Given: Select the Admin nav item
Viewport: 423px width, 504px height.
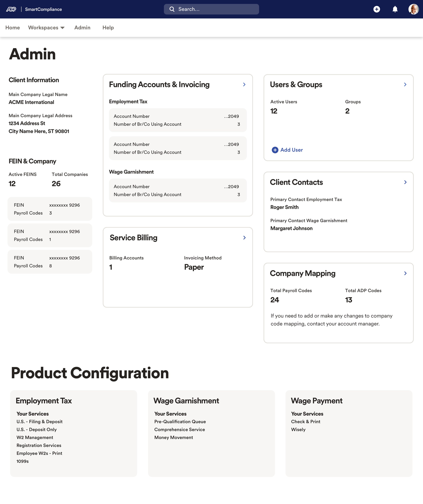Looking at the screenshot, I should 82,28.
